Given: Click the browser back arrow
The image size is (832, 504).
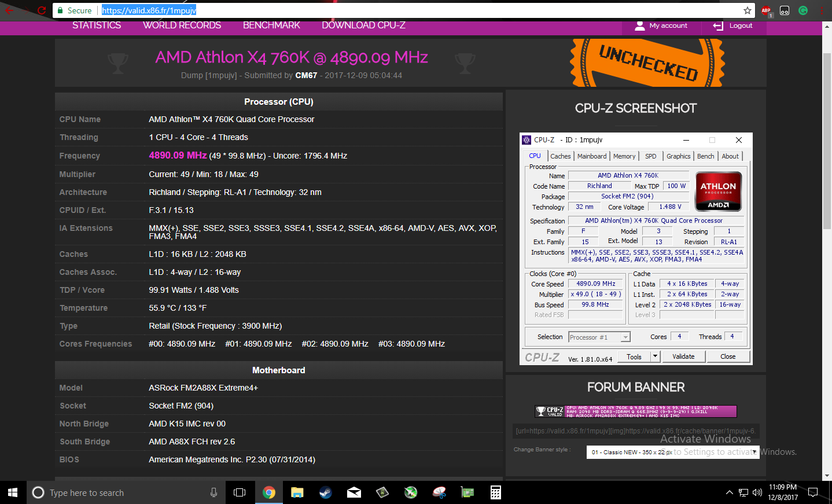Looking at the screenshot, I should (9, 10).
